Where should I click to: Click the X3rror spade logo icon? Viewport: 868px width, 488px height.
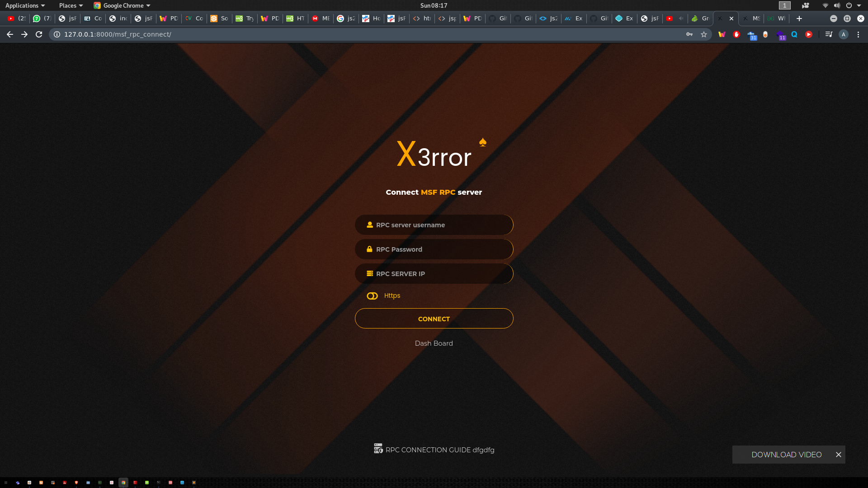coord(482,142)
